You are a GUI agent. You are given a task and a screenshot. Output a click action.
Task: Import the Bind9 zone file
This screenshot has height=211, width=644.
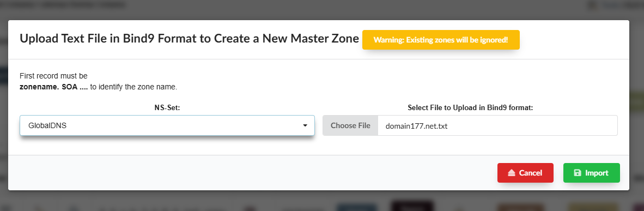[592, 173]
